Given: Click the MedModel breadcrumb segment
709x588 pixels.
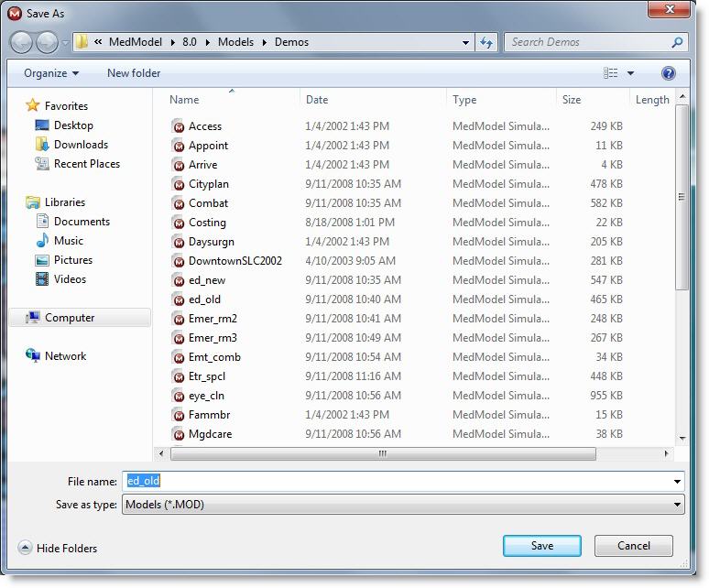Looking at the screenshot, I should 136,42.
